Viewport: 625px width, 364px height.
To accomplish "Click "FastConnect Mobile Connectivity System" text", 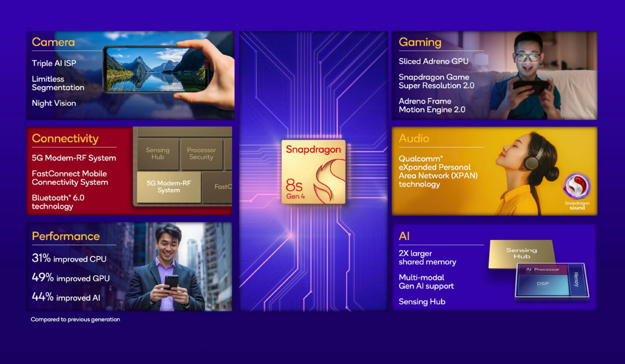I will (70, 178).
